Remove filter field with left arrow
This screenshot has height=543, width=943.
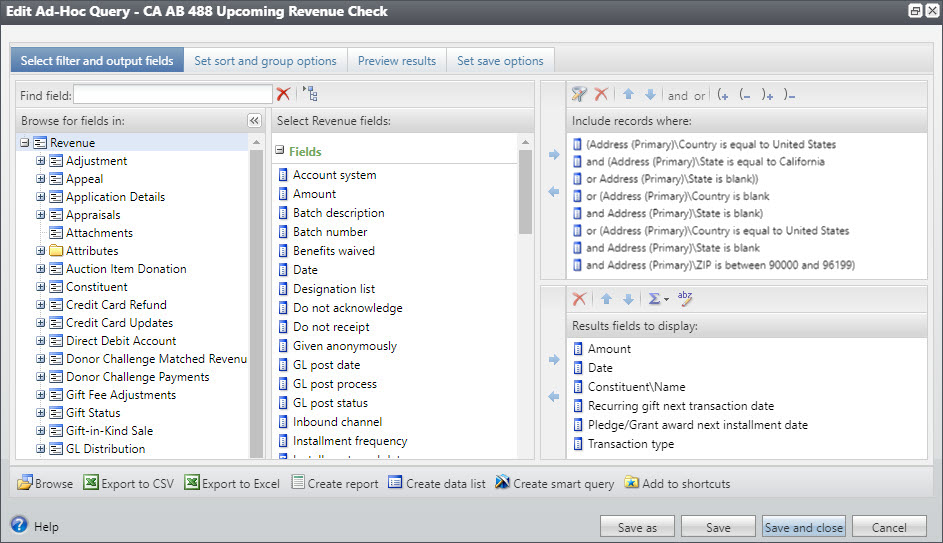(x=554, y=192)
